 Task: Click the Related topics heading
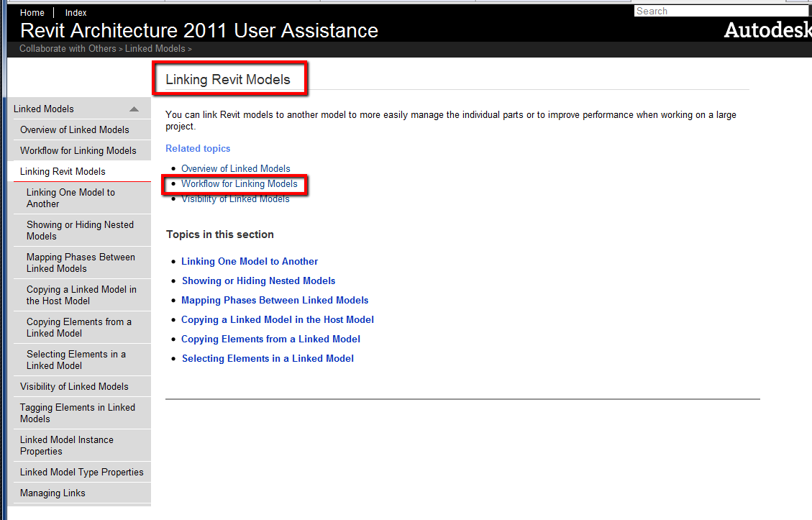[x=198, y=148]
